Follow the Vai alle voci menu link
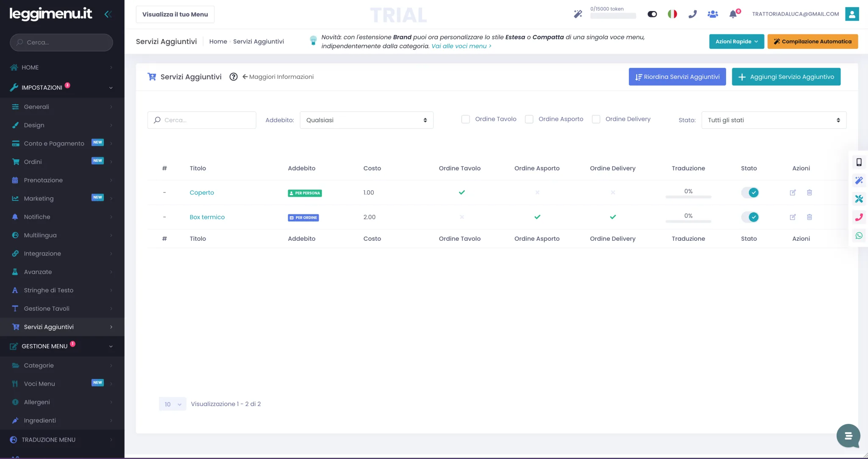 pyautogui.click(x=462, y=46)
